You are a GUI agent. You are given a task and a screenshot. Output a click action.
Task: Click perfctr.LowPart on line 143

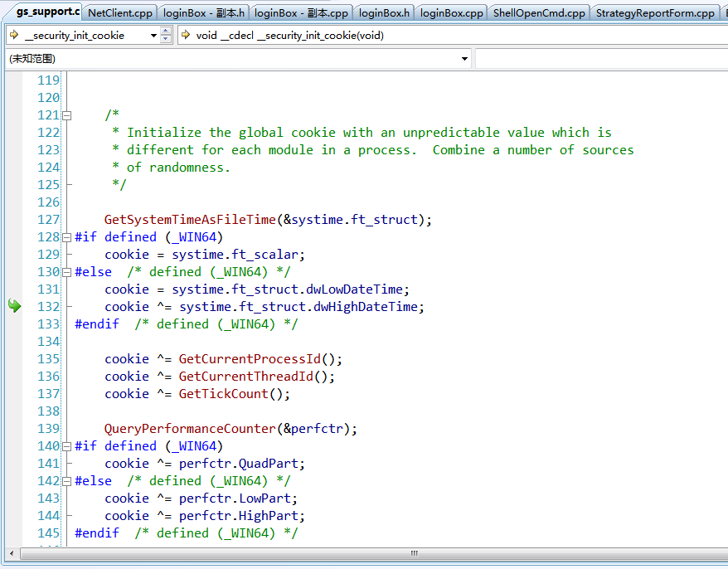(235, 498)
